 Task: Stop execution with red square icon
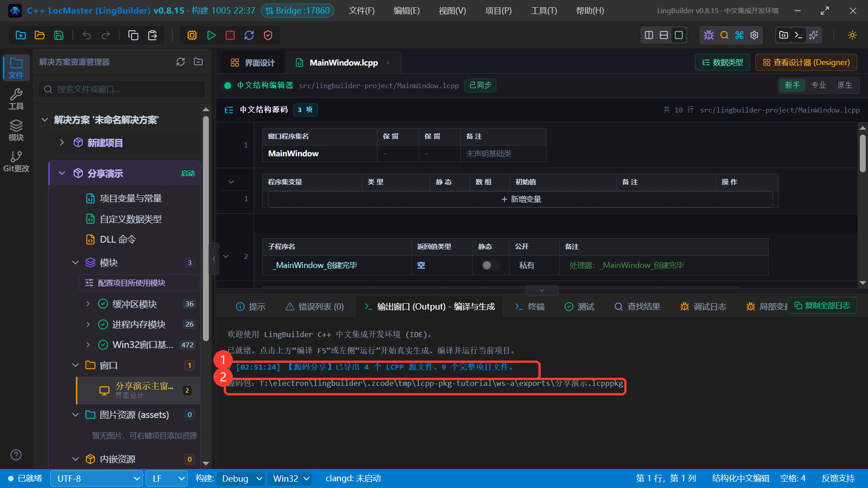230,35
